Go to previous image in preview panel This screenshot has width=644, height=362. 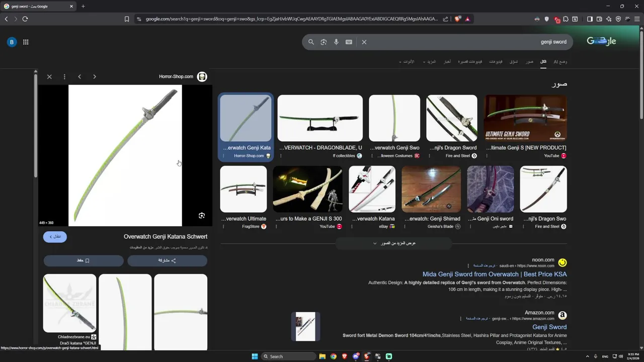tap(79, 77)
